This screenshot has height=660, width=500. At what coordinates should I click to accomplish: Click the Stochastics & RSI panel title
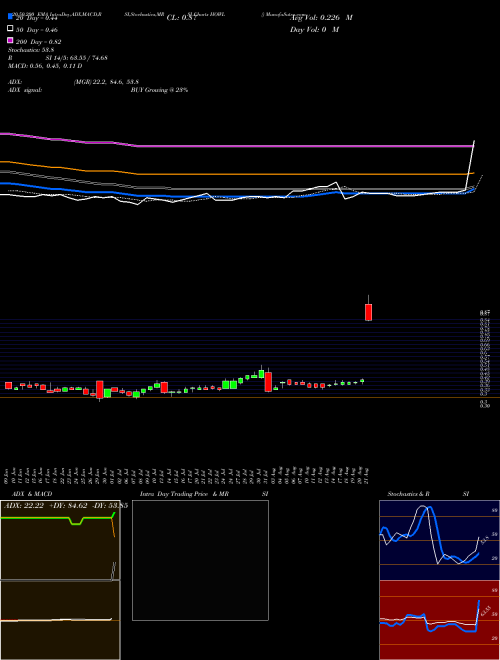(x=428, y=494)
